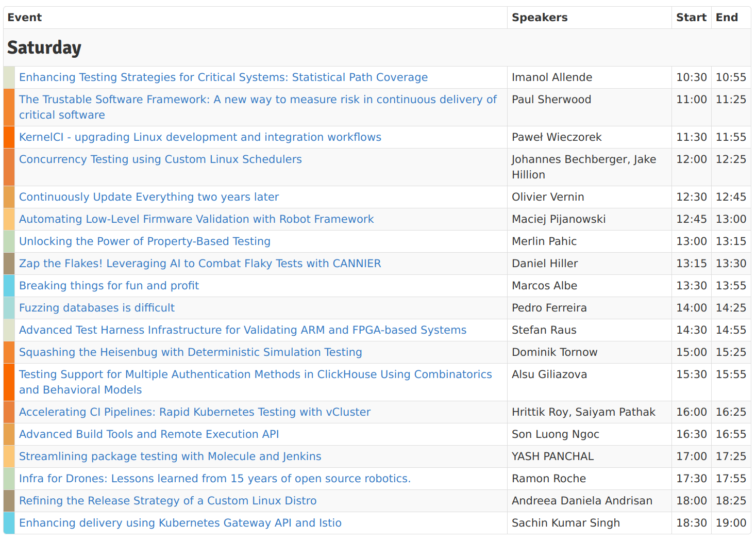Click the Saturday day heading row
This screenshot has width=756, height=540.
point(44,47)
